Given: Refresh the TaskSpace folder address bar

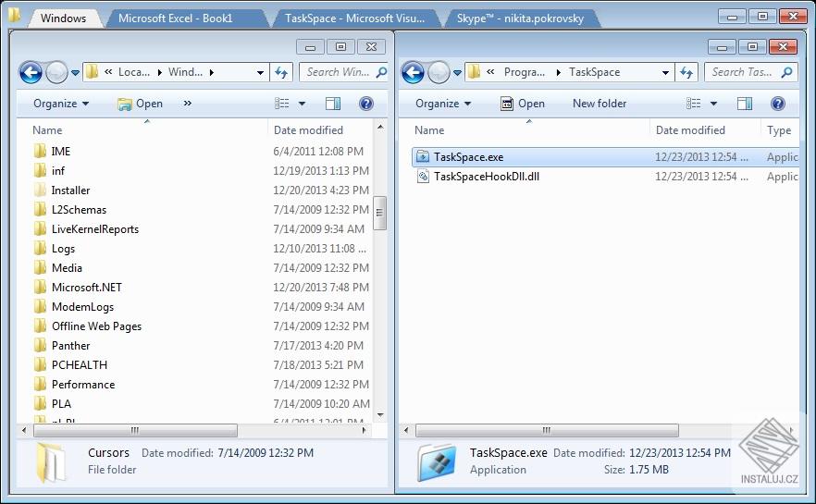Looking at the screenshot, I should (x=686, y=72).
